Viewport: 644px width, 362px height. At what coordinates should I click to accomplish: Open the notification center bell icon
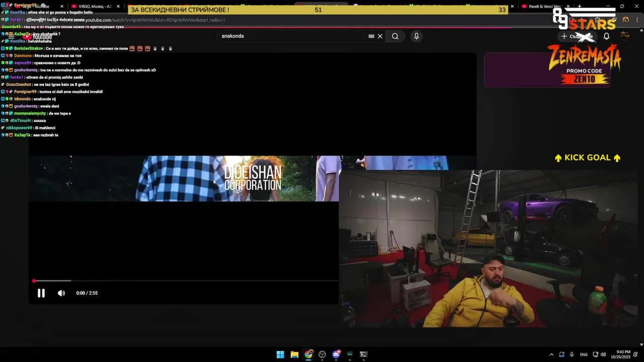[x=635, y=354]
